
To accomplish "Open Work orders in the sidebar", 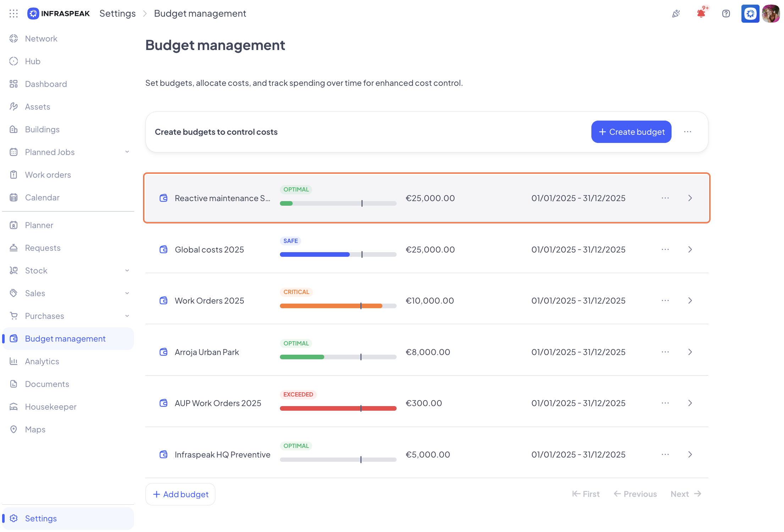I will tap(48, 174).
